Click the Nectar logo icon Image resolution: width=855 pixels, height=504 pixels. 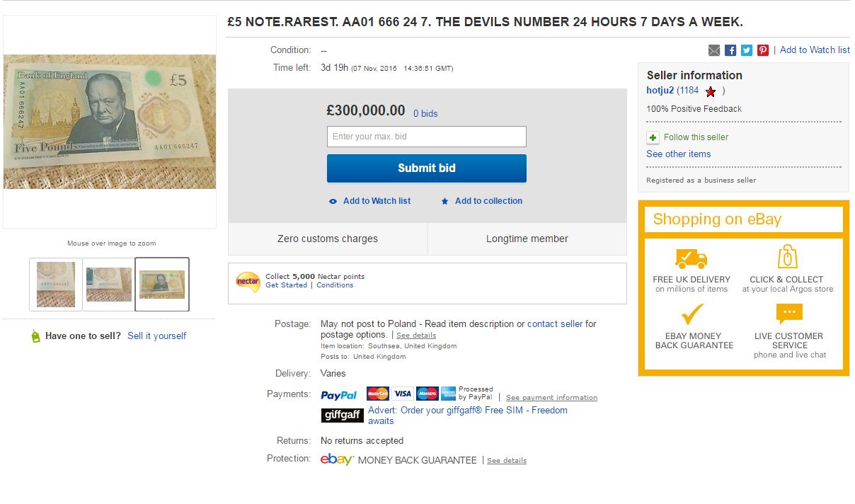point(248,281)
